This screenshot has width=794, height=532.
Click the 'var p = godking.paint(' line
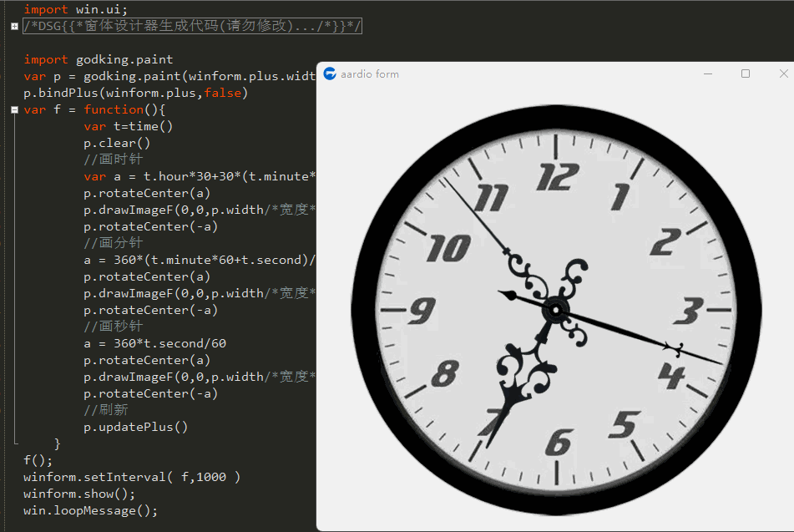169,77
